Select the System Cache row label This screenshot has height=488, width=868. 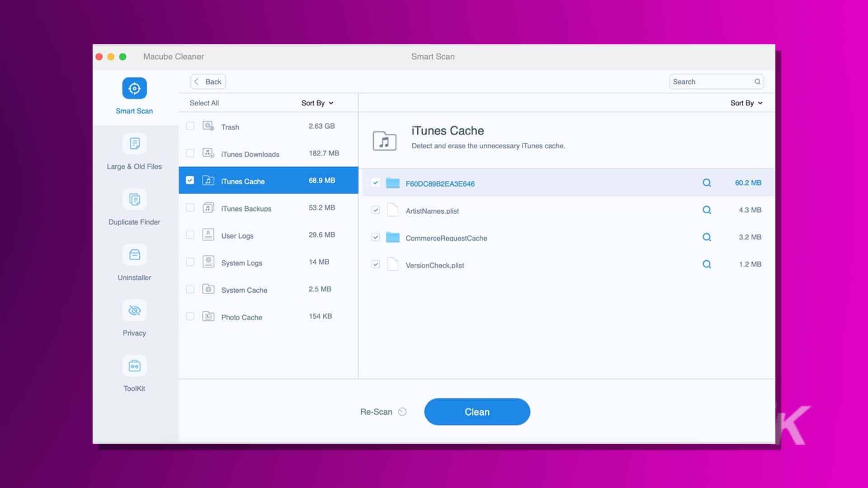tap(244, 290)
